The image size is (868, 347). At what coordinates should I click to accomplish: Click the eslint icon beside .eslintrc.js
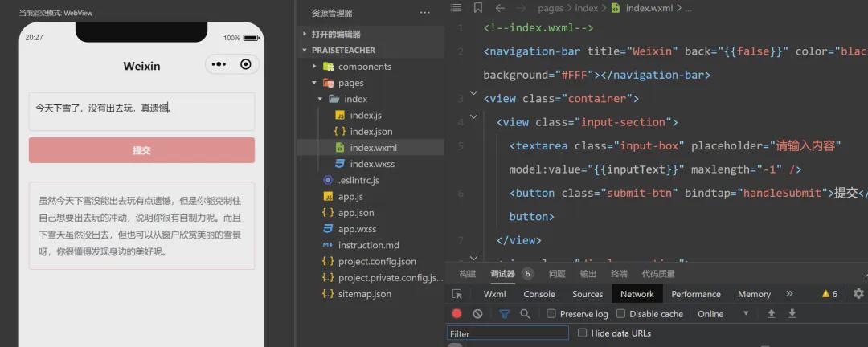coord(328,180)
